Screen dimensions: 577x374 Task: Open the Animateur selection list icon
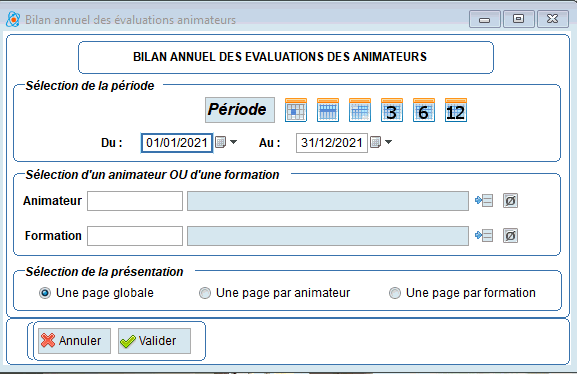pos(484,201)
